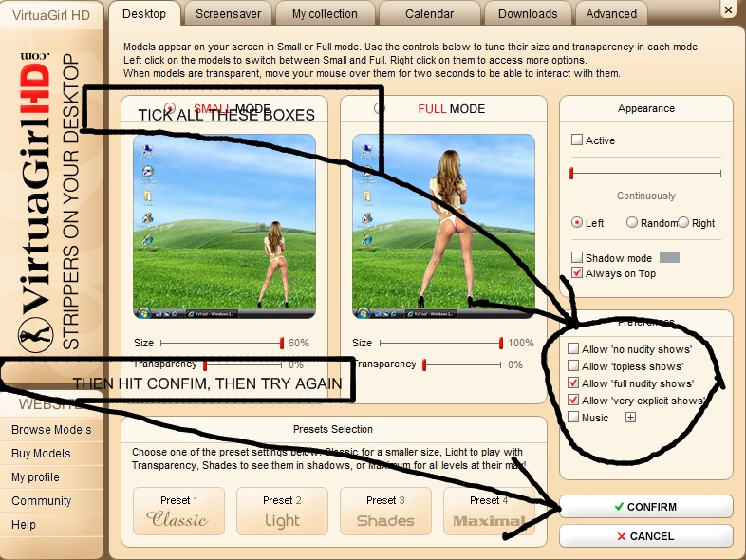
Task: Adjust the Appearance frequency slider
Action: 646,173
